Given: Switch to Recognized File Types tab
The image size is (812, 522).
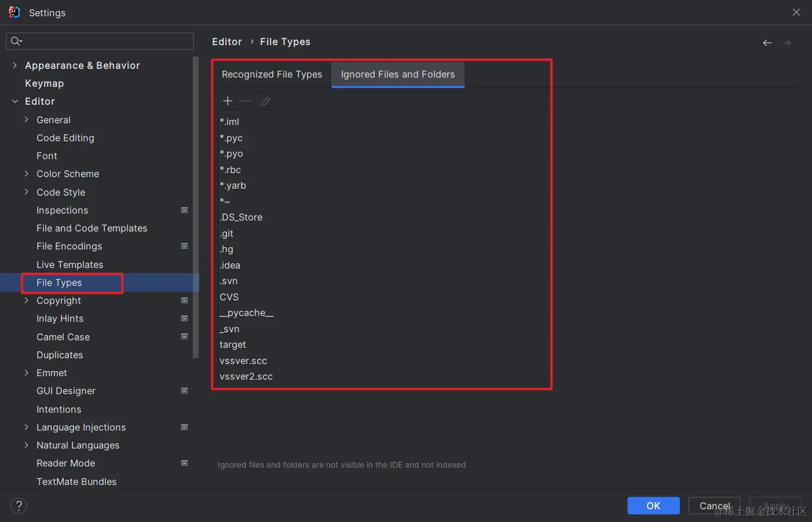Looking at the screenshot, I should coord(272,75).
